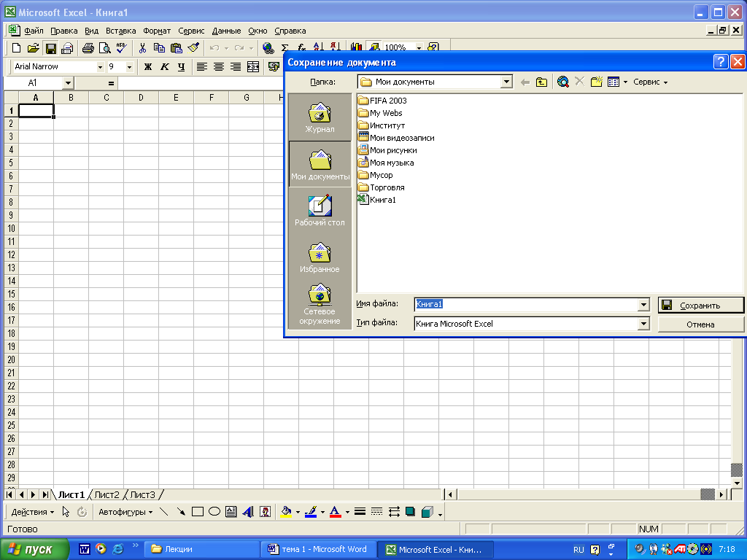Open the Автофигуры menu
Screen dimensions: 747x560
(125, 513)
